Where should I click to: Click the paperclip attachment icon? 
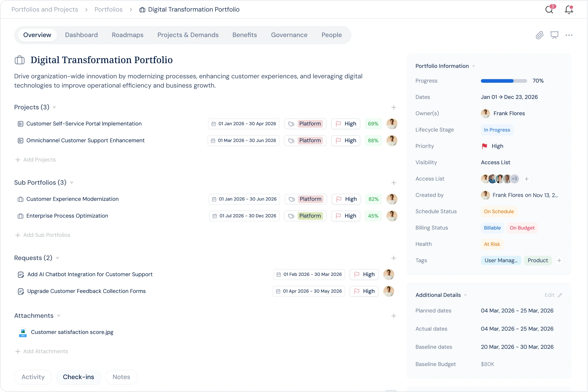tap(540, 35)
